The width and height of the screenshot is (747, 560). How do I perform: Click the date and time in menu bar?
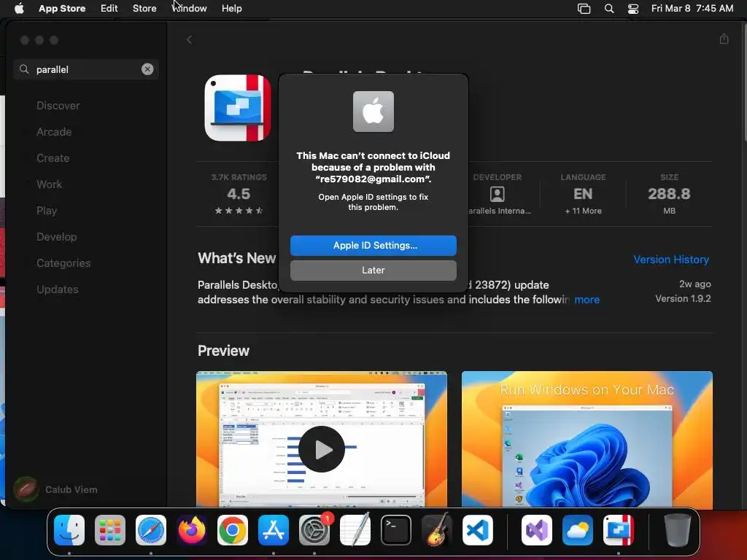[692, 8]
